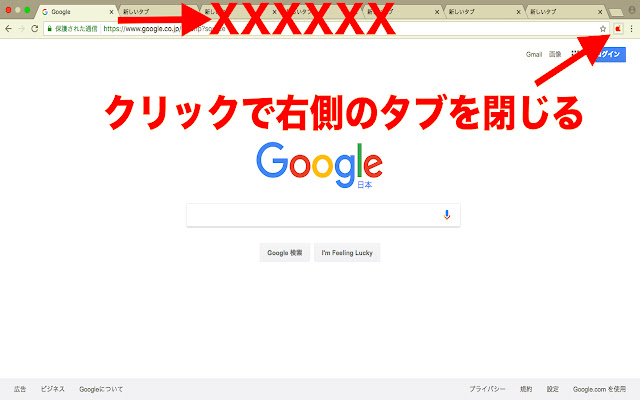Open the Gmail link
Image resolution: width=640 pixels, height=400 pixels.
pos(534,54)
